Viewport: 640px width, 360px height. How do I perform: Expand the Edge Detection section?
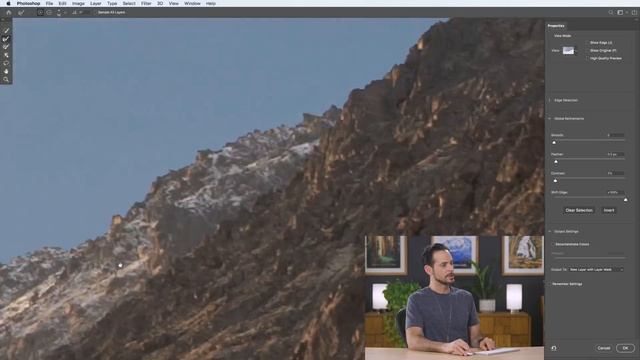pyautogui.click(x=550, y=100)
